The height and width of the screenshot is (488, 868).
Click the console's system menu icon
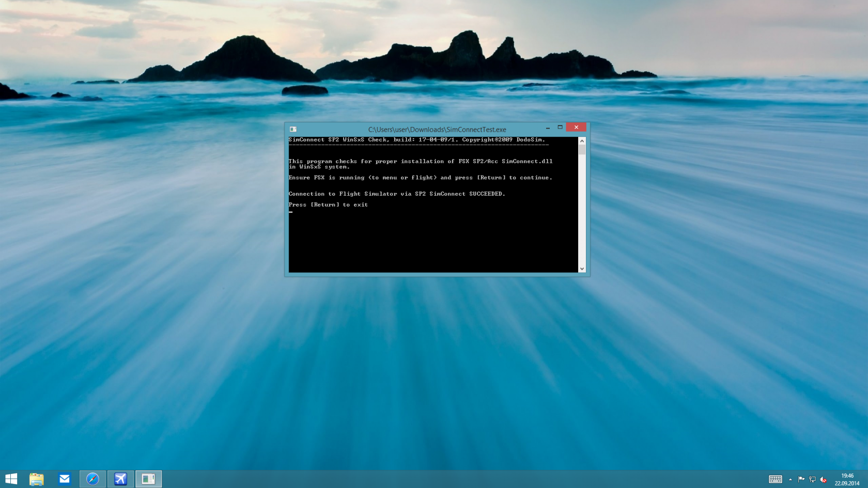coord(293,129)
